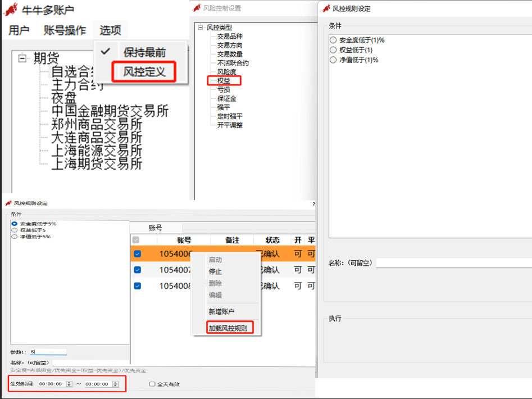Choose 新增账户 in the context menu
This screenshot has height=399, width=532.
[221, 311]
